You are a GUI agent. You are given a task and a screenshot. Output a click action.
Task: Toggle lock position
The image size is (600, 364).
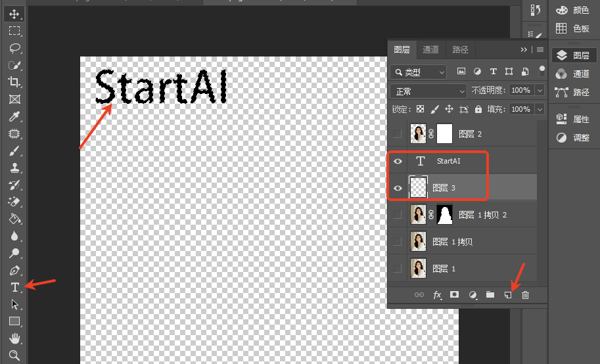[x=449, y=109]
